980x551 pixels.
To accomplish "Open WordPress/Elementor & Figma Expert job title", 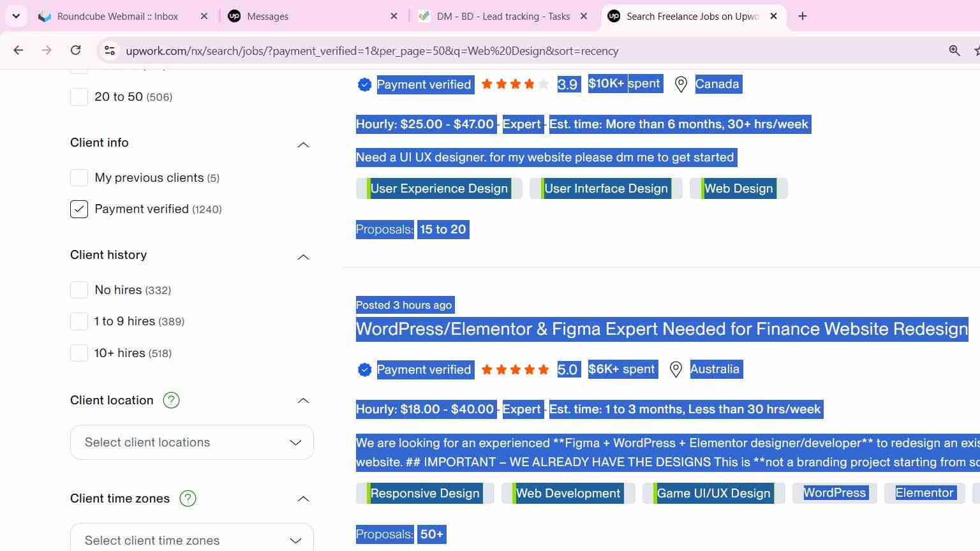I will [662, 329].
